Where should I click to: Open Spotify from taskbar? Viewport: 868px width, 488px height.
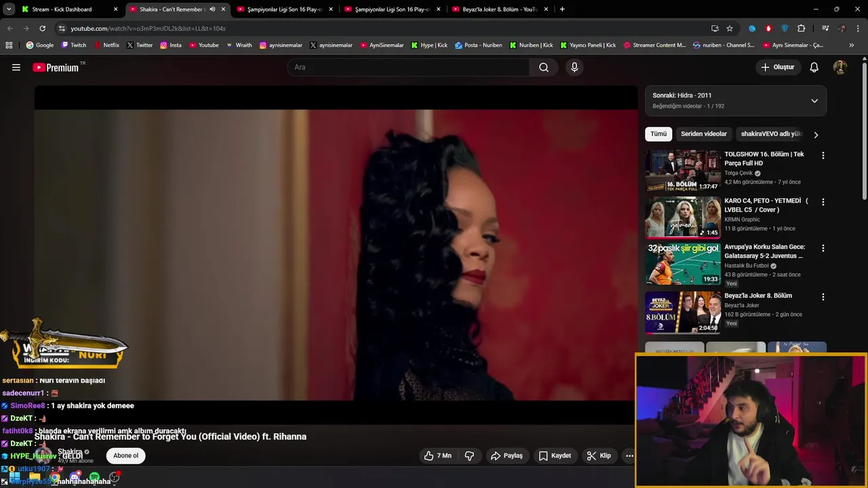point(94,477)
